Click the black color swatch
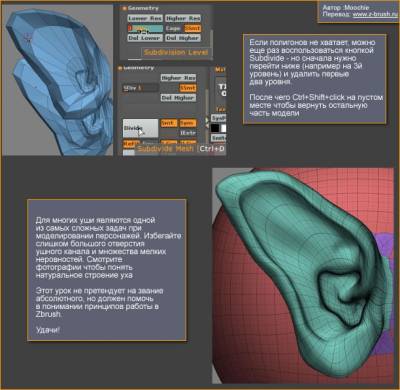The width and height of the screenshot is (400, 390). click(x=215, y=128)
